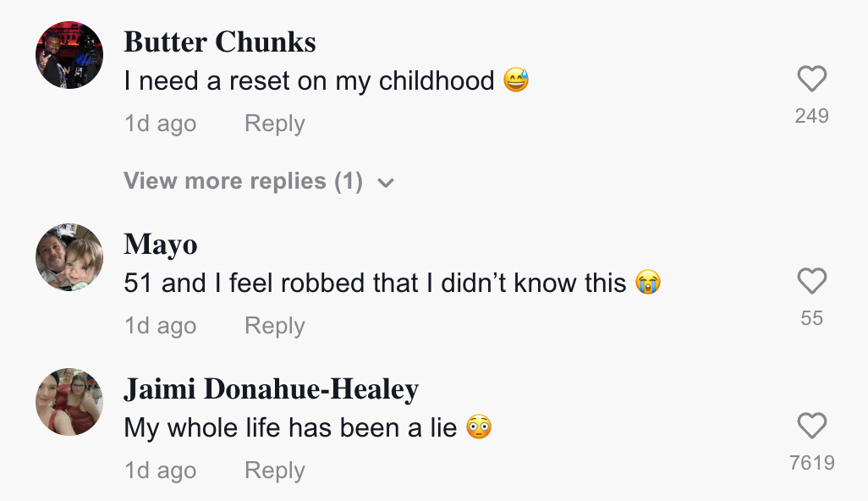This screenshot has height=501, width=868.
Task: Click the 55 like count
Action: click(x=811, y=318)
